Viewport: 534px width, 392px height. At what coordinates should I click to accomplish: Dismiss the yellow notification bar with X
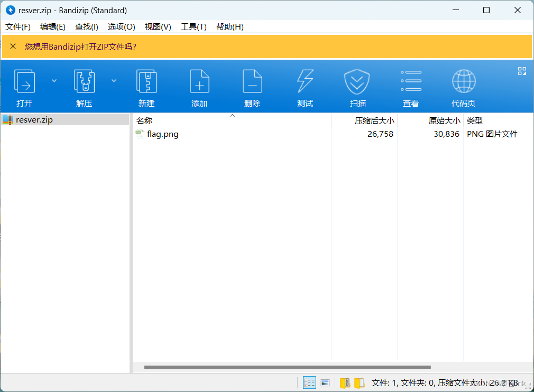pyautogui.click(x=13, y=46)
